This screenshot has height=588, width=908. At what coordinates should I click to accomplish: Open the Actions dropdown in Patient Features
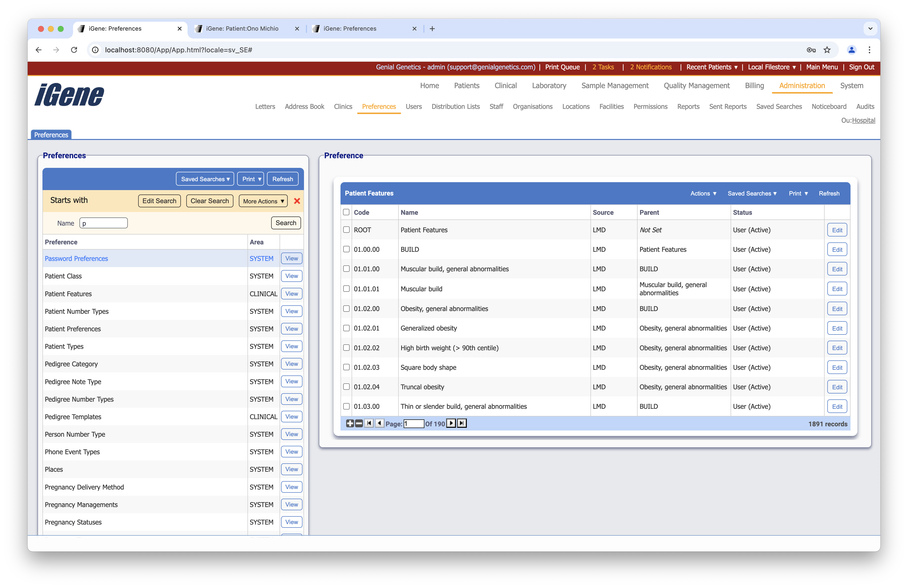tap(703, 194)
